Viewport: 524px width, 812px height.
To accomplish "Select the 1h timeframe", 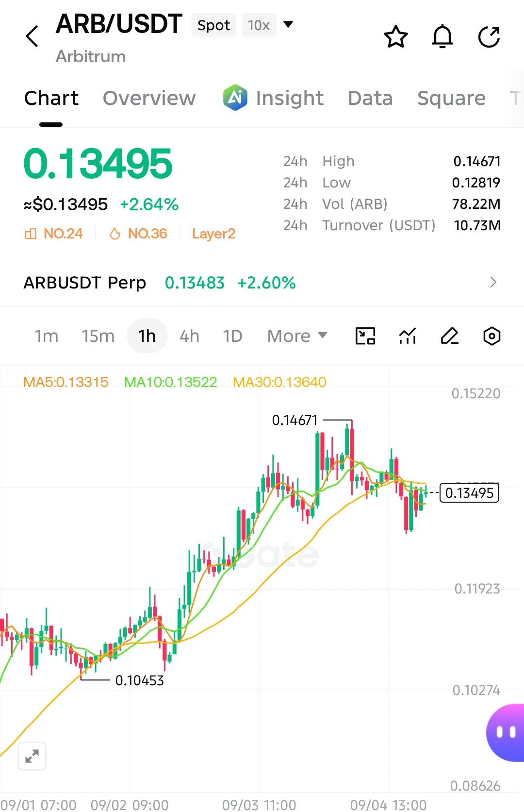I will pyautogui.click(x=147, y=336).
